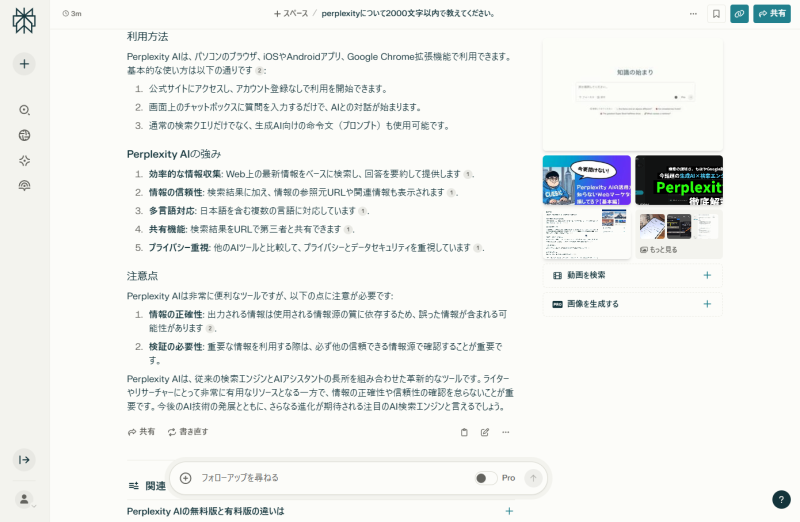This screenshot has height=522, width=800.
Task: Copy the answer with the clipboard icon
Action: coord(464,432)
